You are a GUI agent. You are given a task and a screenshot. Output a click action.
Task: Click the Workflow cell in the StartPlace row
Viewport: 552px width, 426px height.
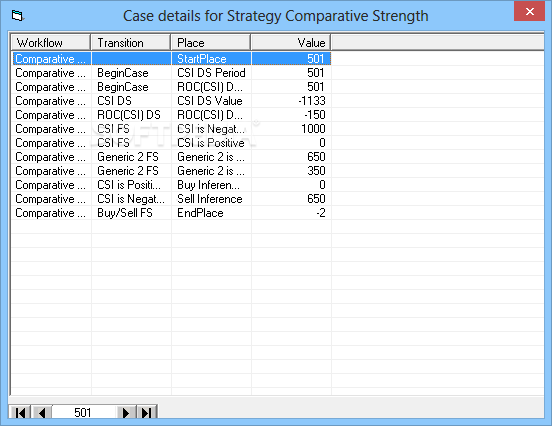tap(51, 59)
